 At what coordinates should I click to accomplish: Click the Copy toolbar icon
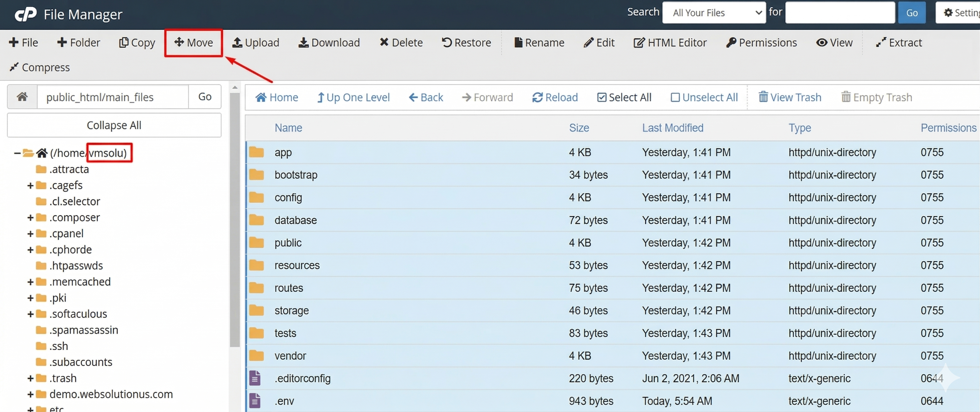(124, 43)
